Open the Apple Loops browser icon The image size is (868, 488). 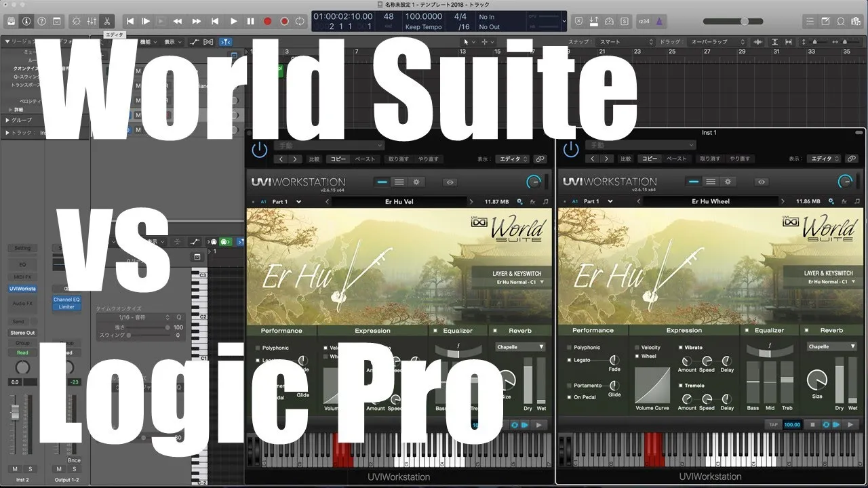click(x=842, y=21)
